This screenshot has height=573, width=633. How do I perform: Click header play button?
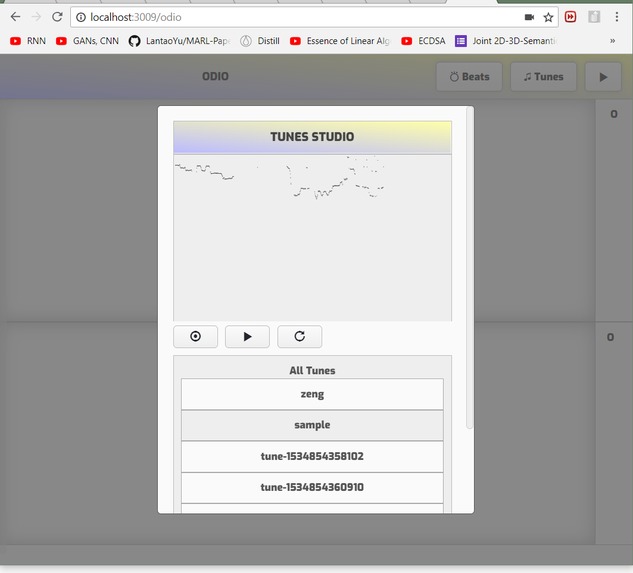(603, 77)
